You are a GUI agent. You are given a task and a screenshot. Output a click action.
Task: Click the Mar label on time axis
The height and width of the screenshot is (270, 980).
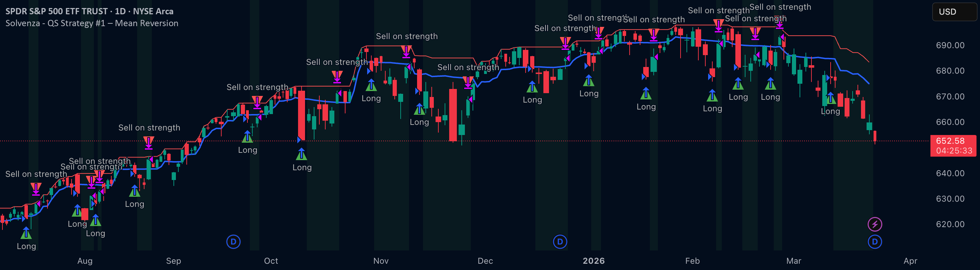pos(794,261)
